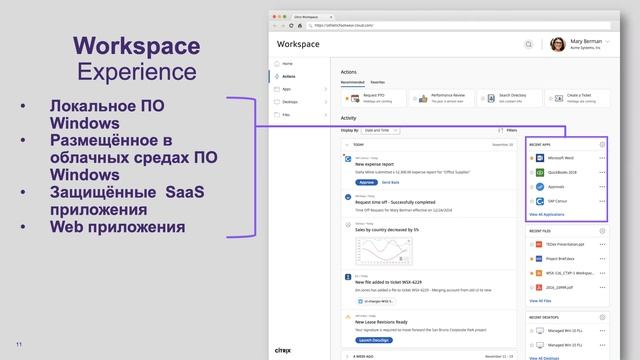This screenshot has width=640, height=360.
Task: Switch to Recommended actions tab
Action: tap(352, 82)
